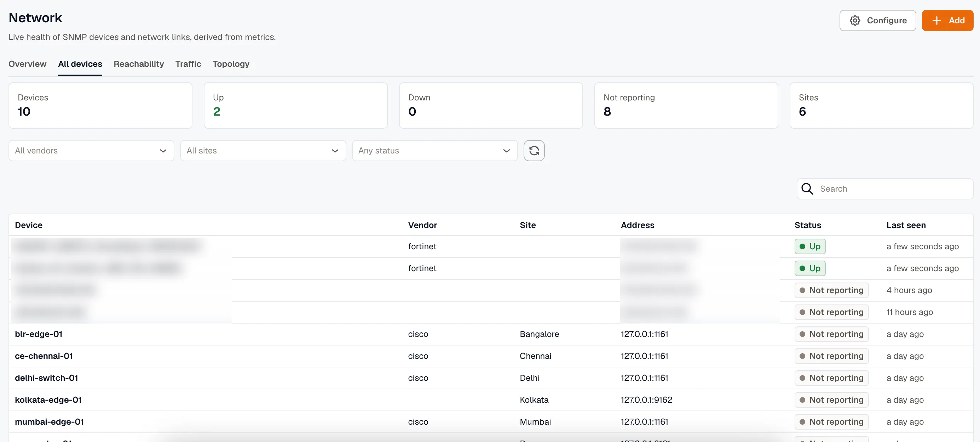Click '11 hours ago' last seen value
The height and width of the screenshot is (442, 980).
point(910,312)
